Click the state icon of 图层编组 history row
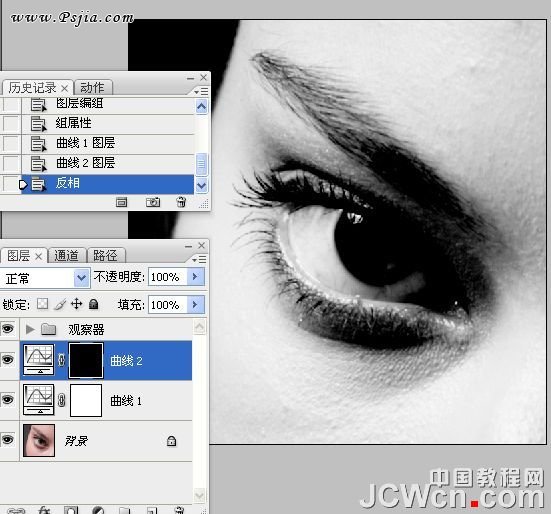 click(x=39, y=104)
